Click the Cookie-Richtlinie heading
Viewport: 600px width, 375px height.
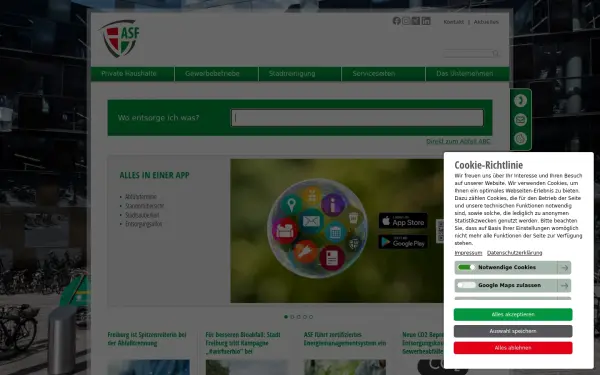[x=489, y=165]
